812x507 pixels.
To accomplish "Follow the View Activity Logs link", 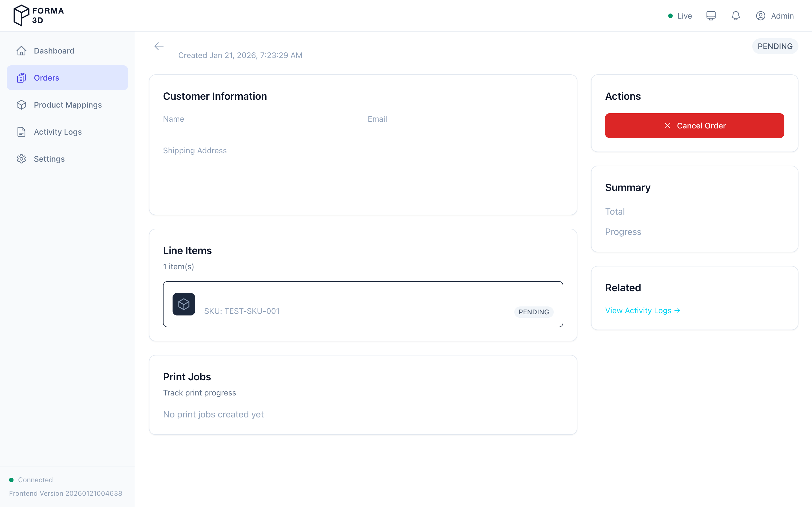I will 642,310.
